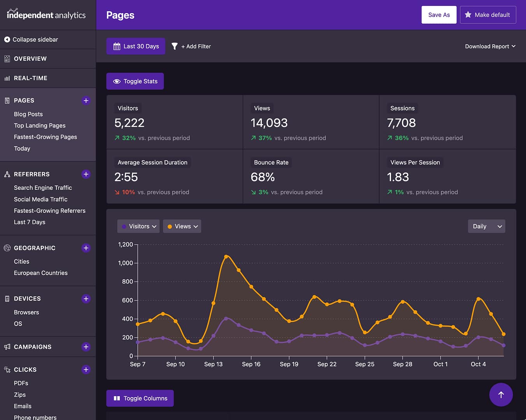The width and height of the screenshot is (526, 420).
Task: Add a new Geographic report with plus icon
Action: pos(86,248)
